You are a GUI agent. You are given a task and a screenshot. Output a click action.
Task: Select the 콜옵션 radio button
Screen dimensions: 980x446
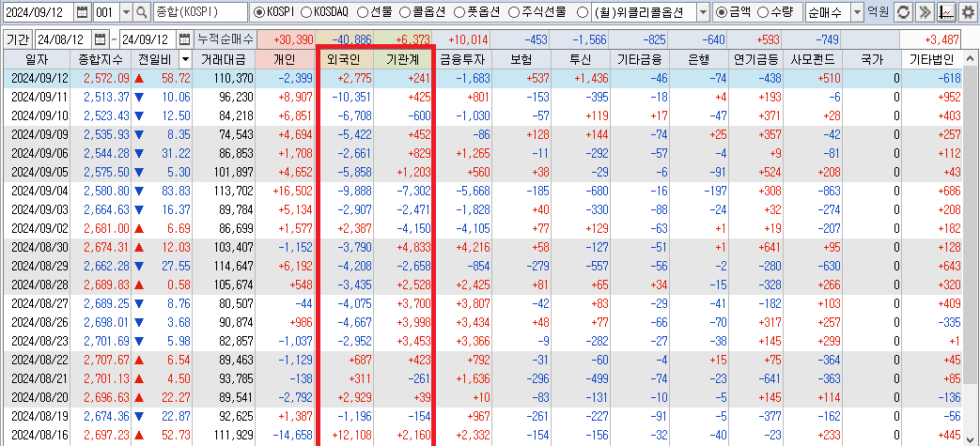pyautogui.click(x=404, y=12)
